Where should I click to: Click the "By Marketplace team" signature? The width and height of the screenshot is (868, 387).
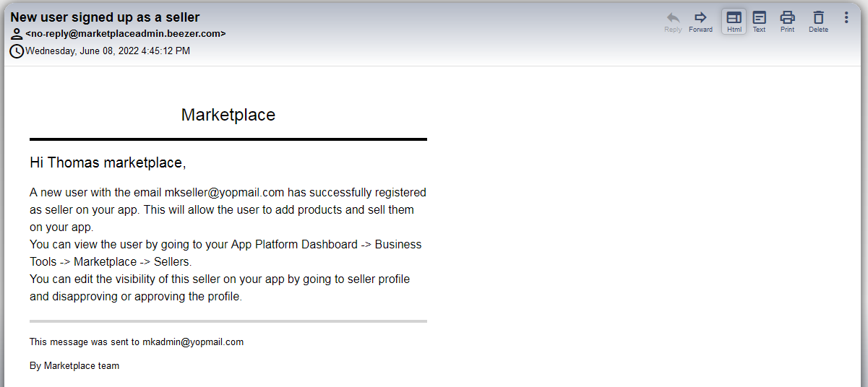click(x=74, y=366)
